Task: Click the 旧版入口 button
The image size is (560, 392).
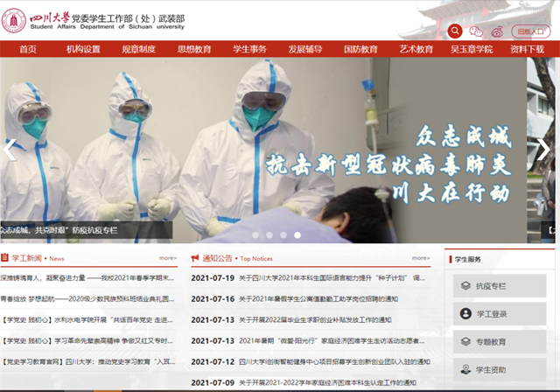Action: click(x=531, y=31)
